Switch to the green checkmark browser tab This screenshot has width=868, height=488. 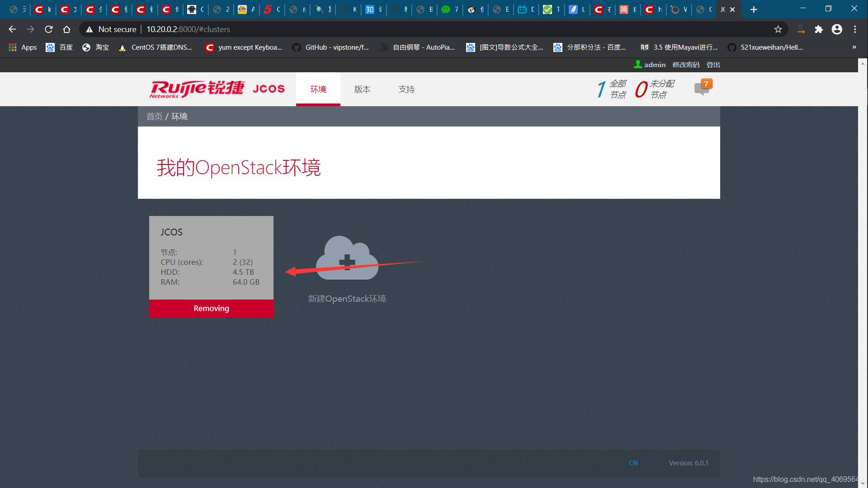pos(551,9)
